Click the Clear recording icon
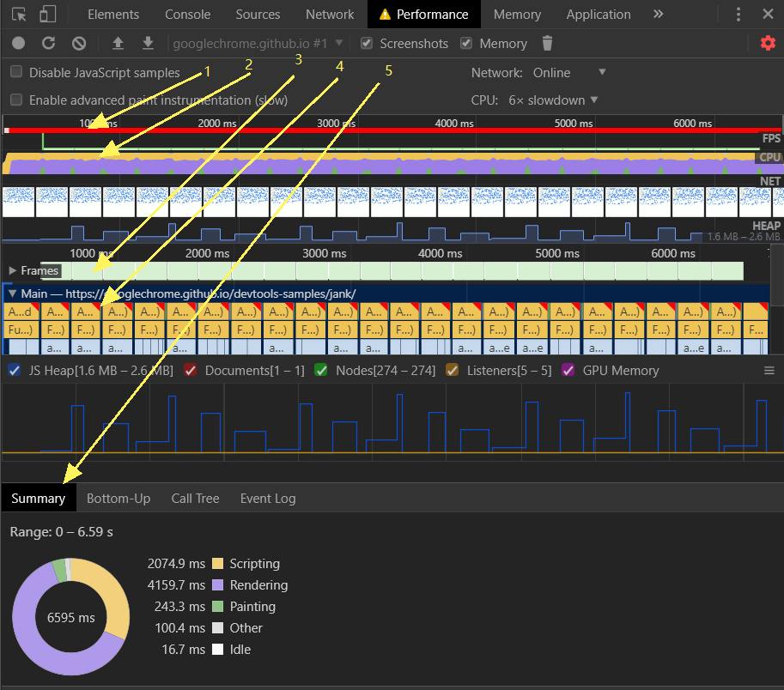This screenshot has width=784, height=690. point(79,43)
